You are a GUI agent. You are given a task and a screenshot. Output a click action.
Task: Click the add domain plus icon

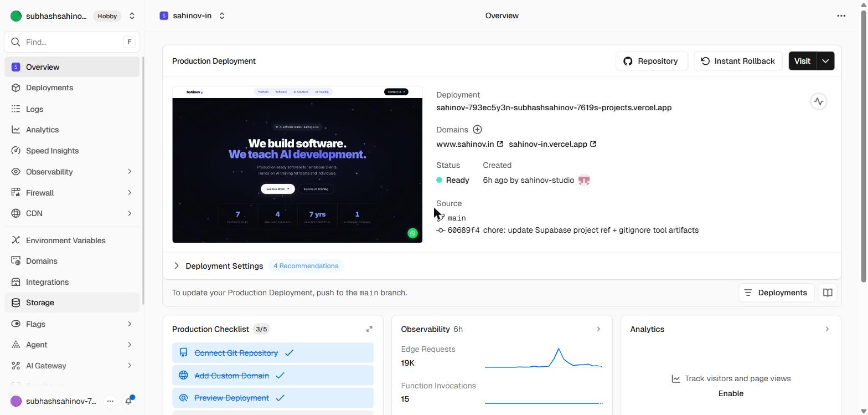(477, 130)
